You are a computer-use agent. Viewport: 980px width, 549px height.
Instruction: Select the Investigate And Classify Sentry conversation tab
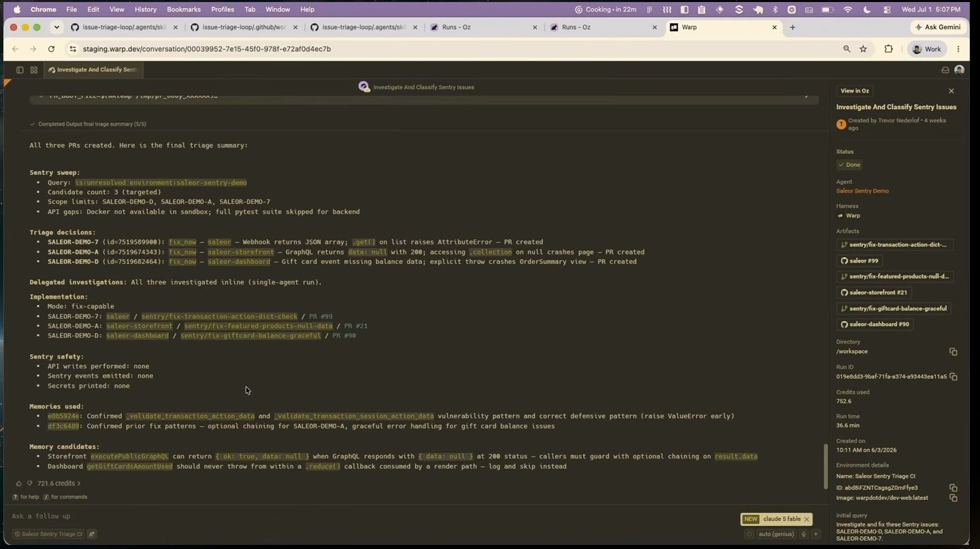93,70
